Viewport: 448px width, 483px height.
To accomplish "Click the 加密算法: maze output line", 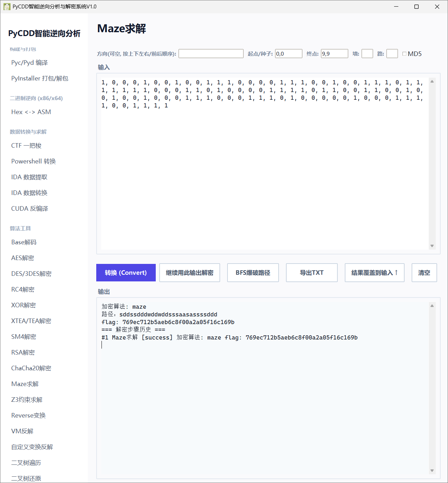I will click(124, 307).
